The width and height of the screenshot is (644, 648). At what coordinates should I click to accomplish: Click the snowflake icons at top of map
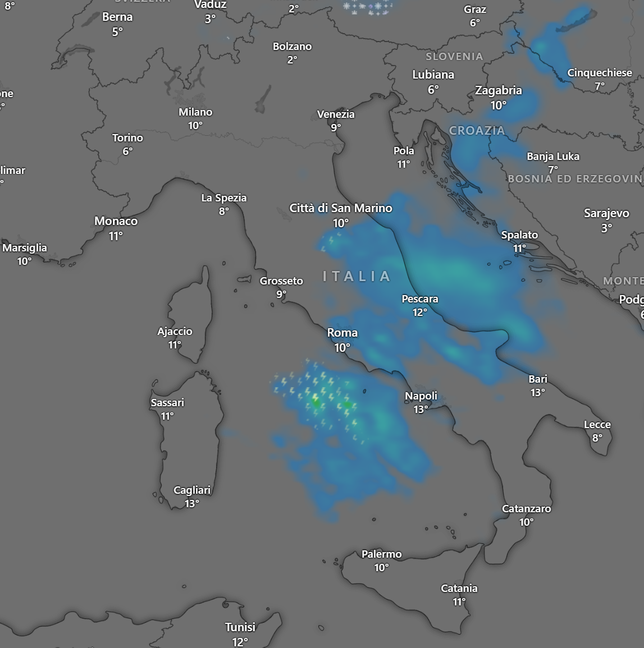(370, 7)
